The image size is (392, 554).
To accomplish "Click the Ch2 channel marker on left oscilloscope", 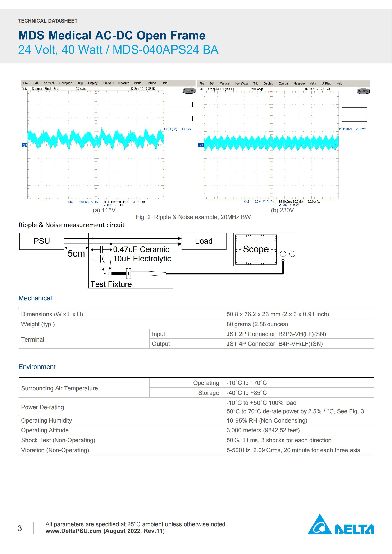I will tap(24, 145).
